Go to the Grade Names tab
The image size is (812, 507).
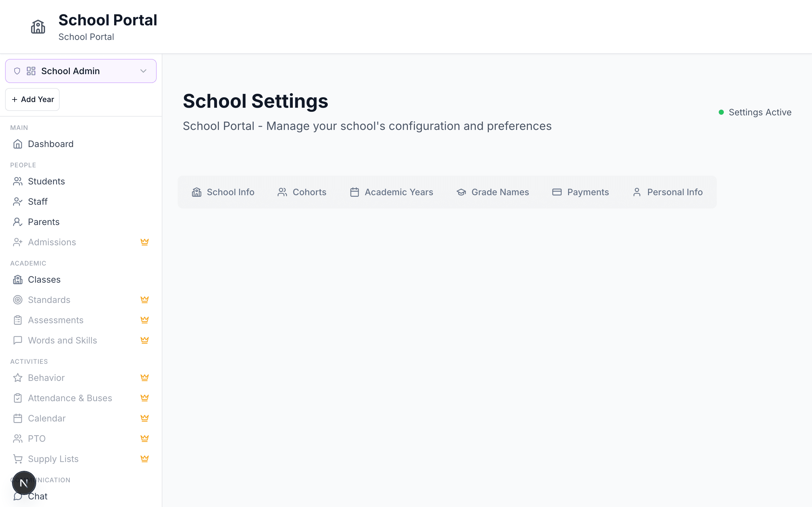493,192
